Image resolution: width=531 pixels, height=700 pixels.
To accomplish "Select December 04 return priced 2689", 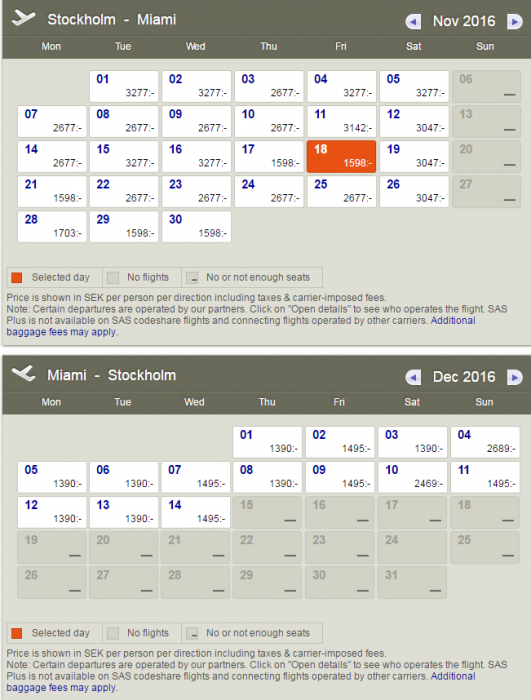I will click(x=485, y=442).
